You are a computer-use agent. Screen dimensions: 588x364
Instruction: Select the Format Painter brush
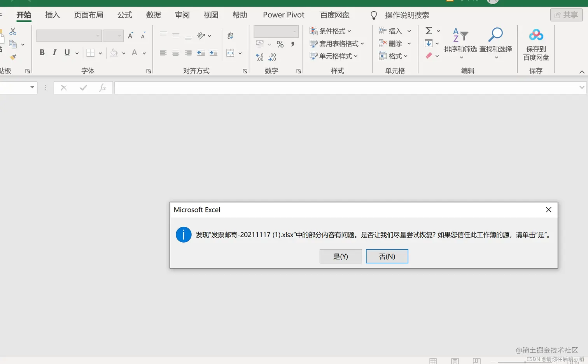tap(13, 57)
